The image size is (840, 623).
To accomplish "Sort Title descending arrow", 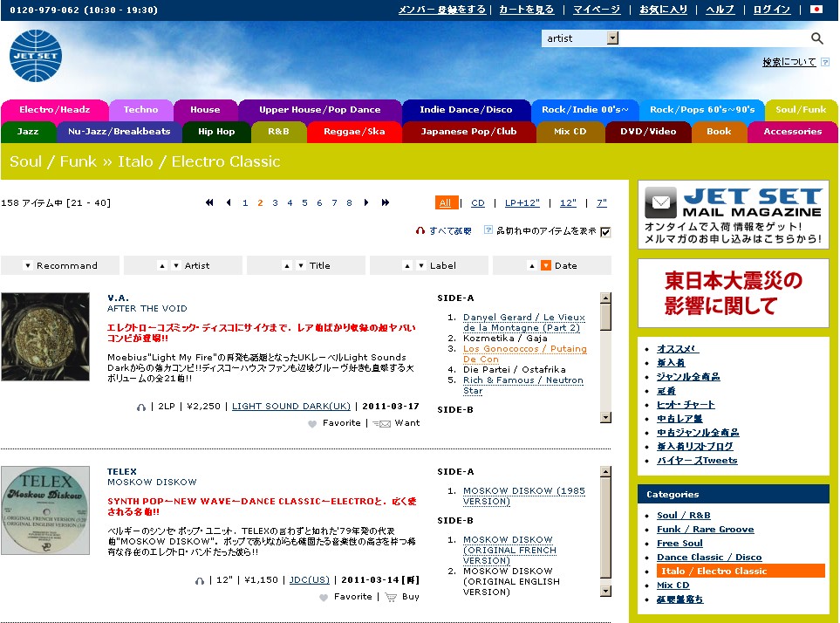I will [301, 266].
